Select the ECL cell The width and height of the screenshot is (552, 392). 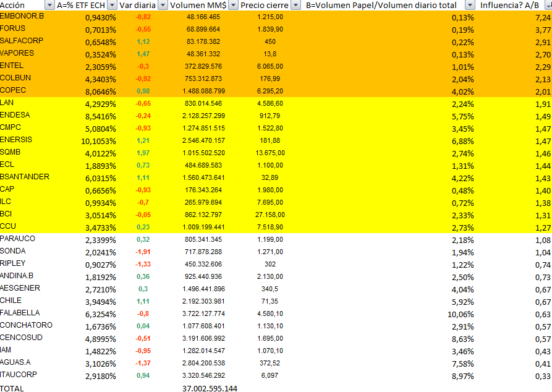[x=7, y=164]
